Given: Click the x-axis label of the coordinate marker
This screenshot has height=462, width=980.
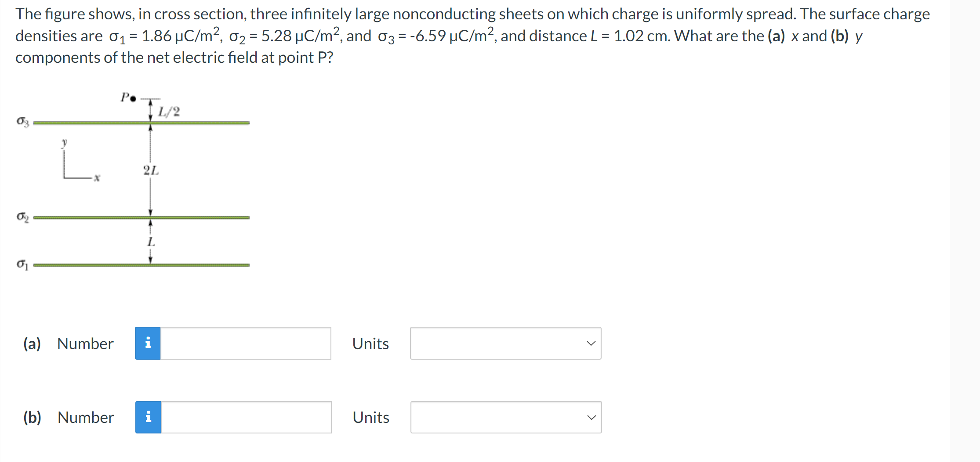Looking at the screenshot, I should click(x=97, y=178).
